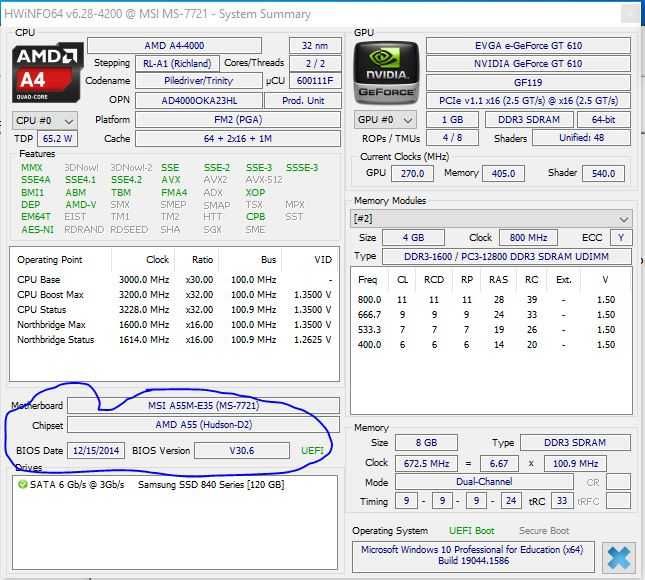
Task: Select the Samsung SSD 840 Series drive entry
Action: [211, 485]
